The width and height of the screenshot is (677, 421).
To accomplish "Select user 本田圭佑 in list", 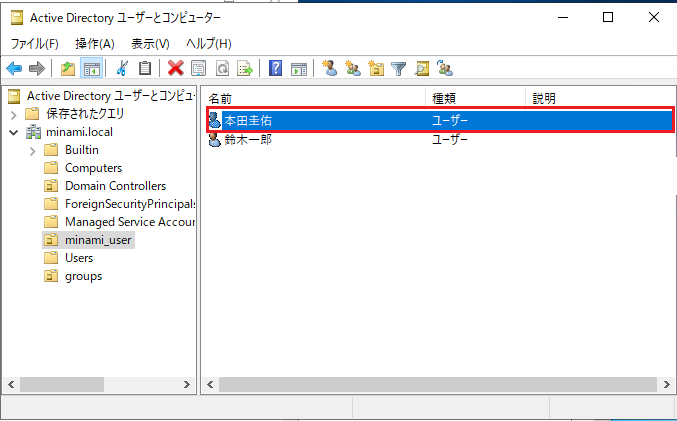I will coord(248,120).
